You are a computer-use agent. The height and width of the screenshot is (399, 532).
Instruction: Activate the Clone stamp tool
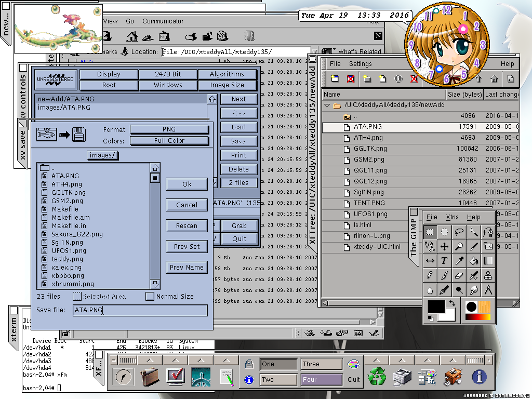(488, 275)
